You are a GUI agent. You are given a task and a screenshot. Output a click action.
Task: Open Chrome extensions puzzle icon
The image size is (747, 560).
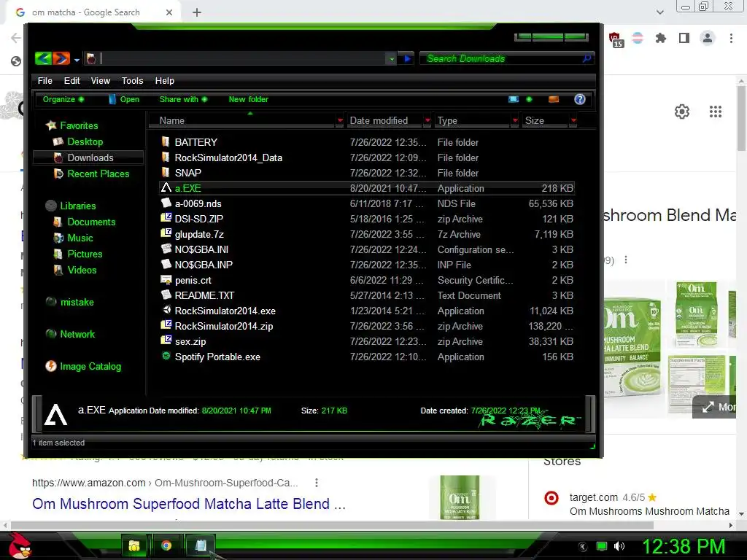click(660, 38)
